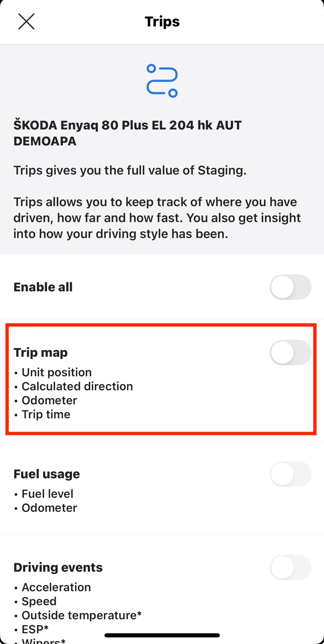The height and width of the screenshot is (644, 324).
Task: Select the Calculated direction item
Action: 77,386
